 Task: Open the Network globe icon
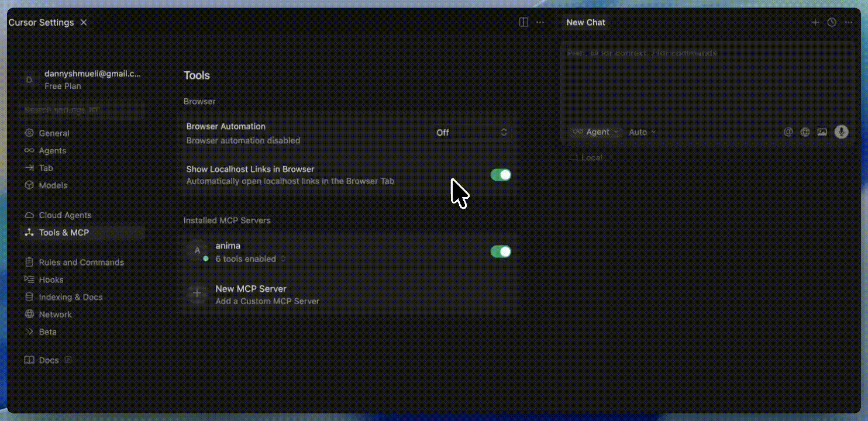[29, 315]
